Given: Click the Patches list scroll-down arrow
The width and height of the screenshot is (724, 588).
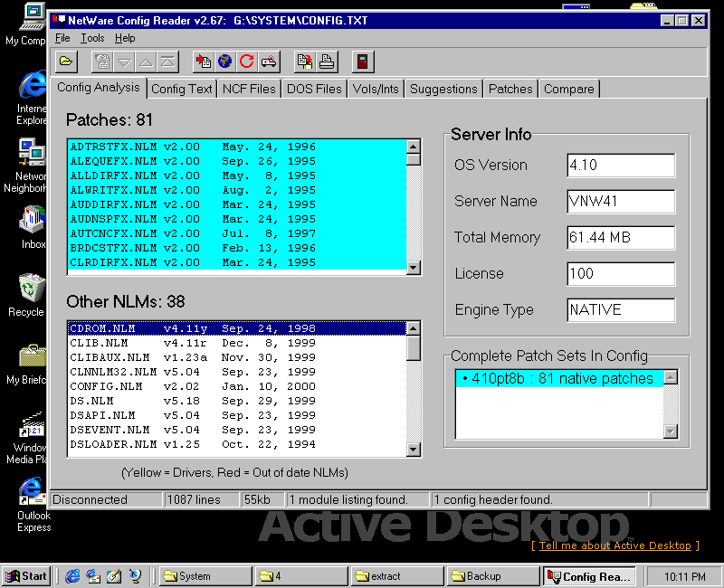Looking at the screenshot, I should [414, 268].
